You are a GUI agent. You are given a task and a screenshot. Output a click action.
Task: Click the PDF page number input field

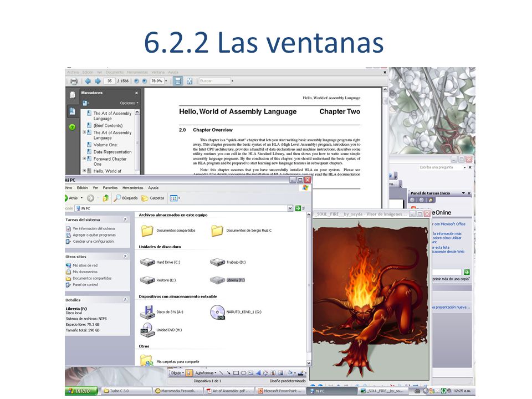pos(110,81)
